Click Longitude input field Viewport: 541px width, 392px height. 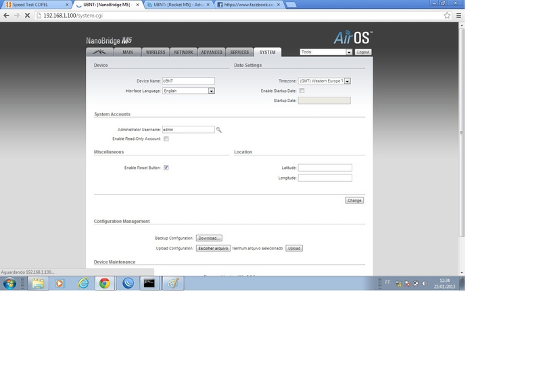(x=325, y=178)
